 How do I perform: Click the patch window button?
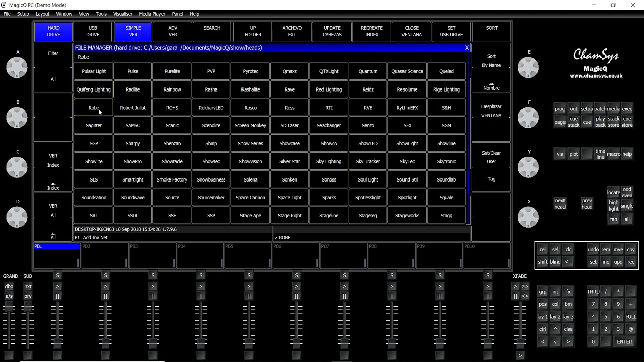coord(600,109)
